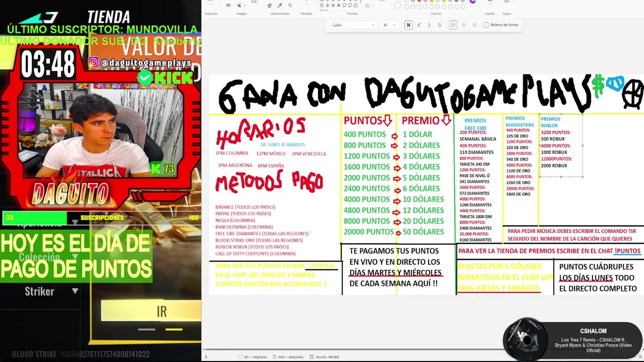Image resolution: width=644 pixels, height=362 pixels.
Task: Click the 5800 DE ORO prize text
Action: pyautogui.click(x=518, y=194)
